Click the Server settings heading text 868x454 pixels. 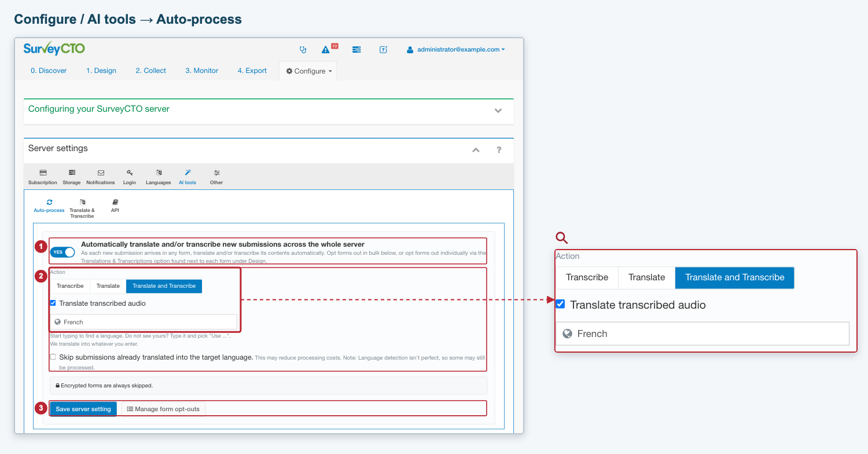[x=58, y=148]
